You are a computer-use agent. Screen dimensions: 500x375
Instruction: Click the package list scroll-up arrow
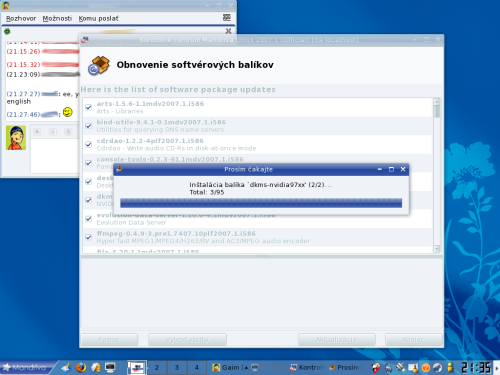[x=437, y=101]
